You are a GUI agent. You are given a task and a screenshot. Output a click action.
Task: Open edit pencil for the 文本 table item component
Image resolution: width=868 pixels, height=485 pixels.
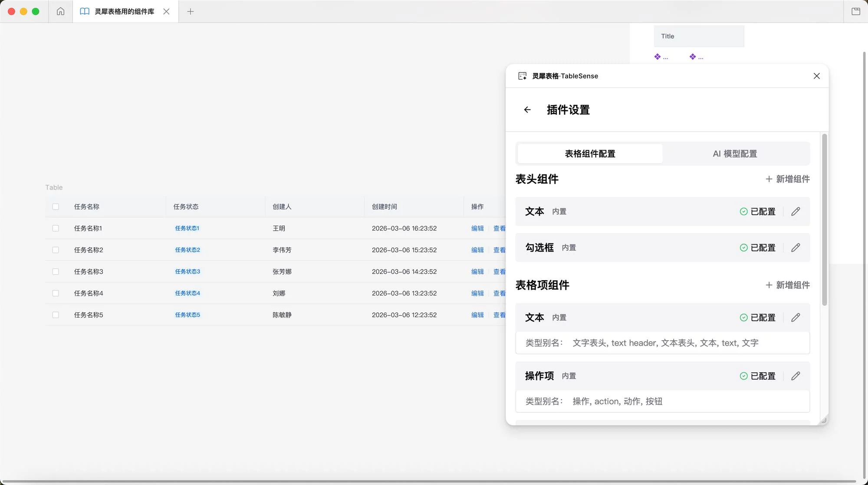pos(796,317)
